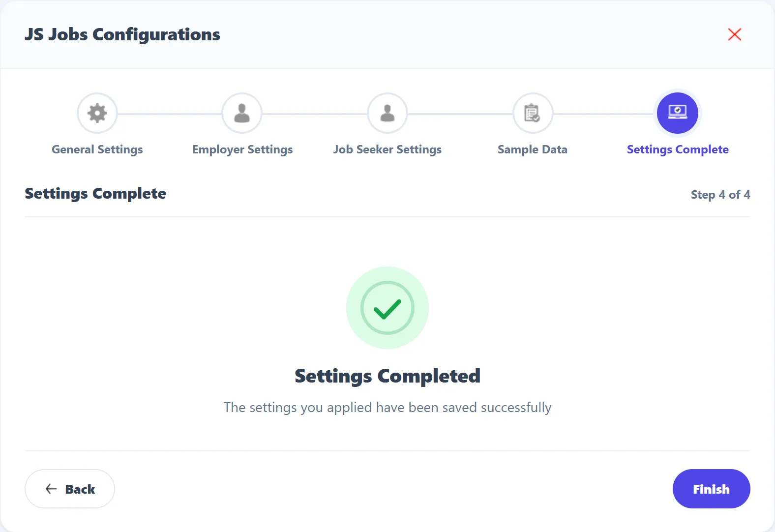Switch to the Sample Data step label
The image size is (775, 532).
[533, 149]
